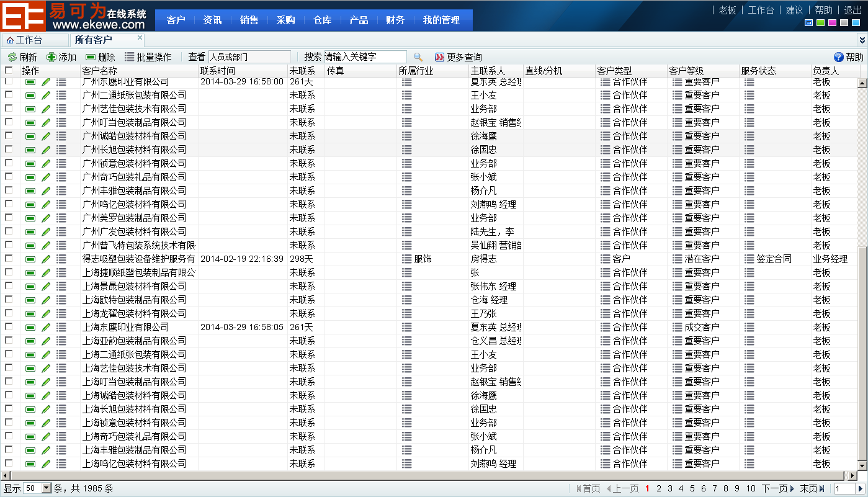This screenshot has width=868, height=497.
Task: Open row list menu for 广州祯意包装材料有限公司
Action: coord(61,164)
